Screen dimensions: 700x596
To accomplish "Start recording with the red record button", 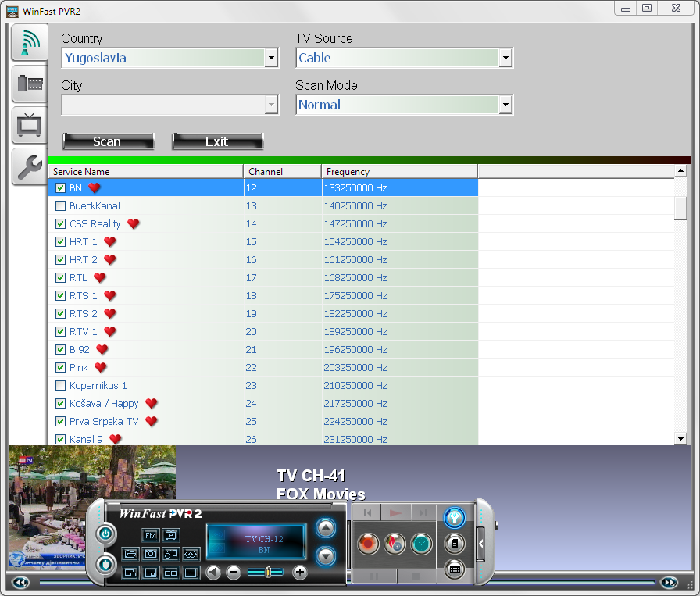I will click(368, 544).
